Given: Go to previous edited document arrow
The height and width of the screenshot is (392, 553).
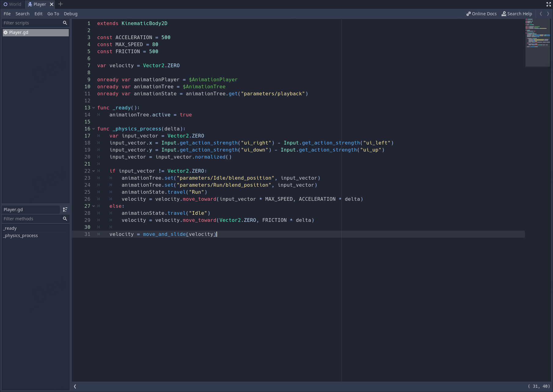Looking at the screenshot, I should (541, 14).
